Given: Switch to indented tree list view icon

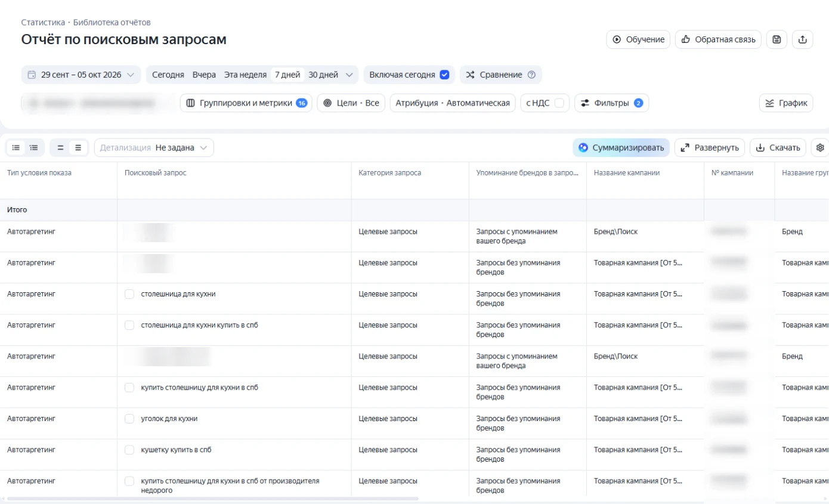Looking at the screenshot, I should 34,147.
